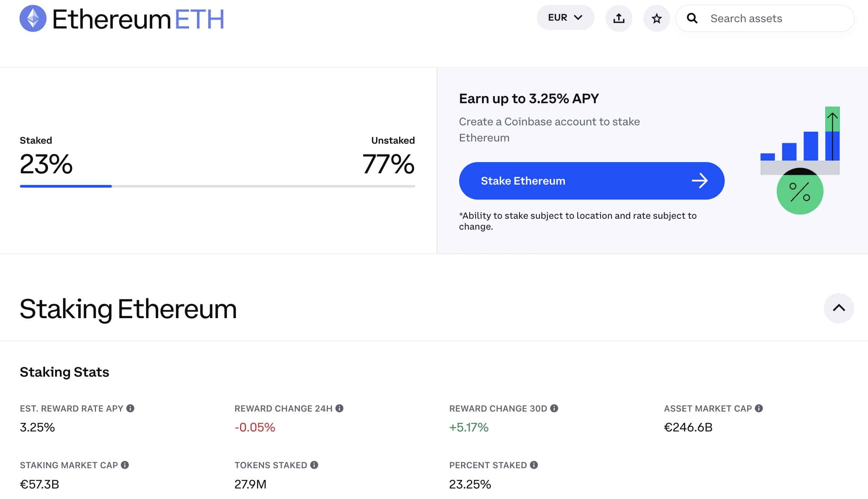Click the info icon next to TOKENS STAKED
Screen dimensions: 868x499
pos(314,465)
